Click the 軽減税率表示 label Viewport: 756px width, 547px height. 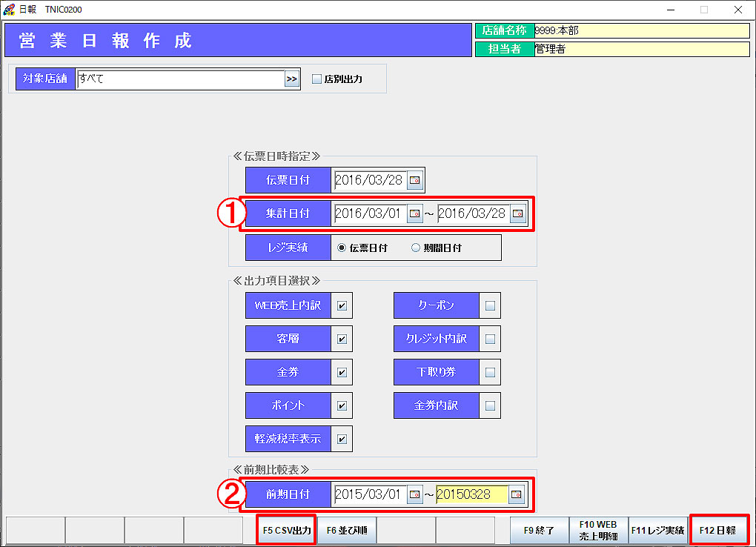coord(288,439)
